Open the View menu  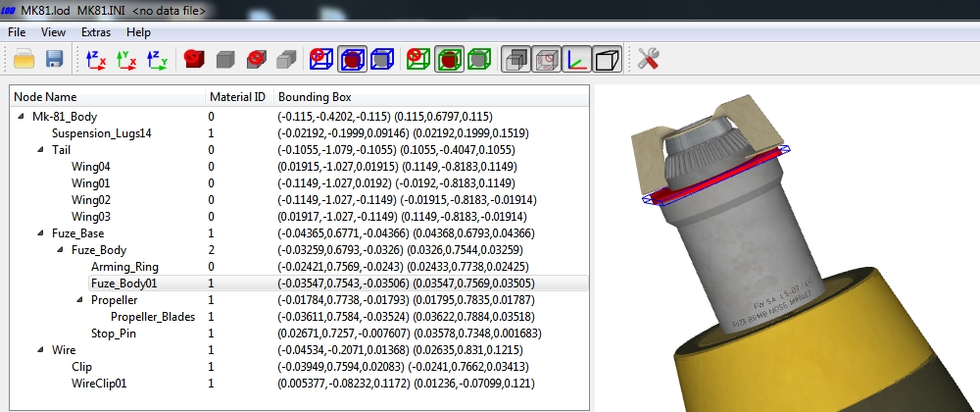[53, 32]
